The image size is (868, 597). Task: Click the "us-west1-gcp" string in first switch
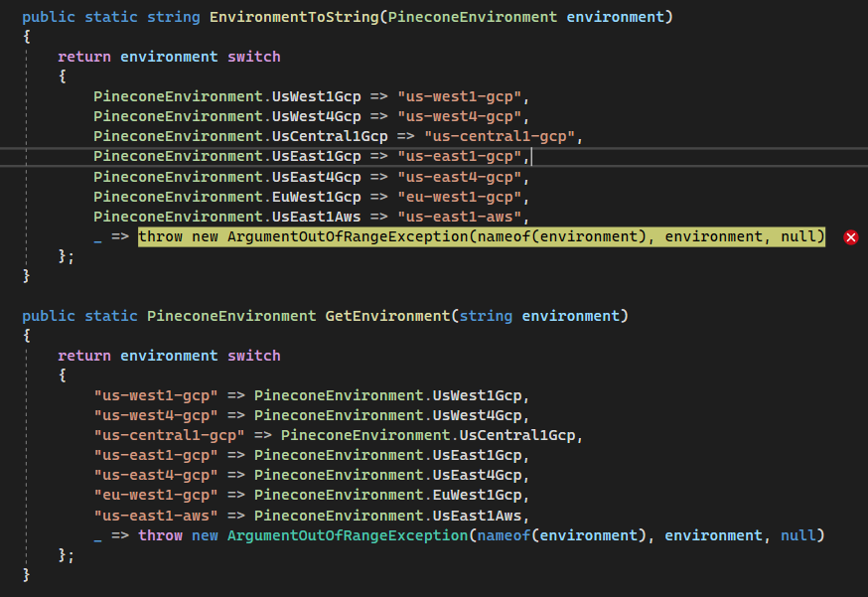(460, 97)
